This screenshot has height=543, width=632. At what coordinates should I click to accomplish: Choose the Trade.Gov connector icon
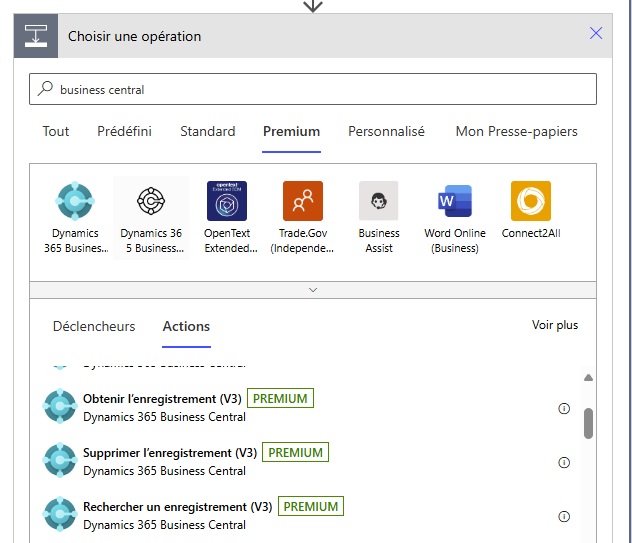tap(303, 201)
